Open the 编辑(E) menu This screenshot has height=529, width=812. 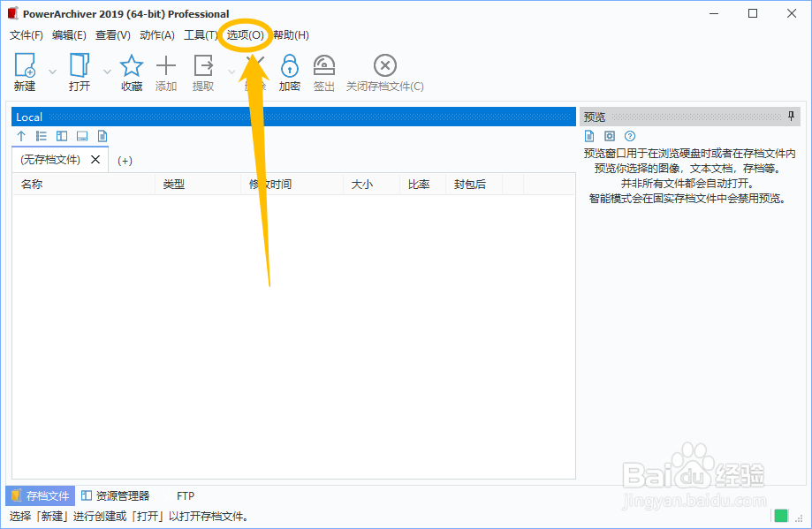tap(69, 35)
